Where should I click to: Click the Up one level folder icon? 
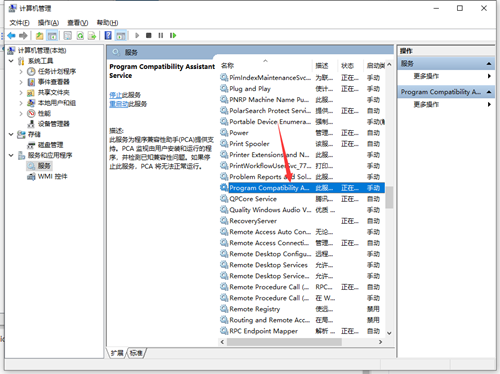tap(40, 35)
